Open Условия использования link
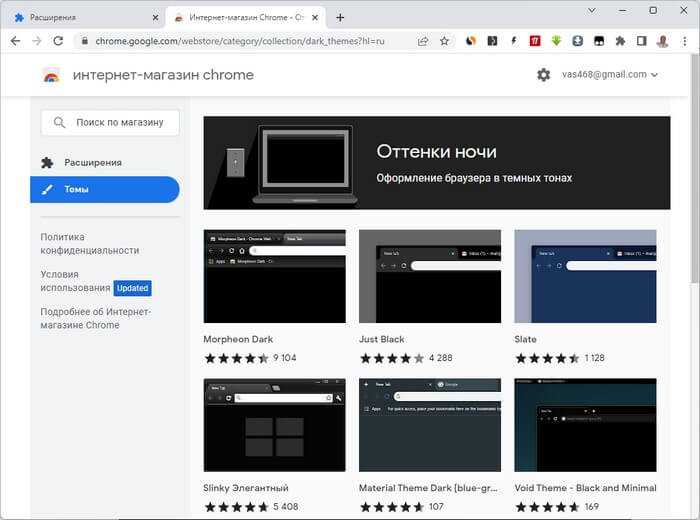This screenshot has height=520, width=700. point(75,281)
